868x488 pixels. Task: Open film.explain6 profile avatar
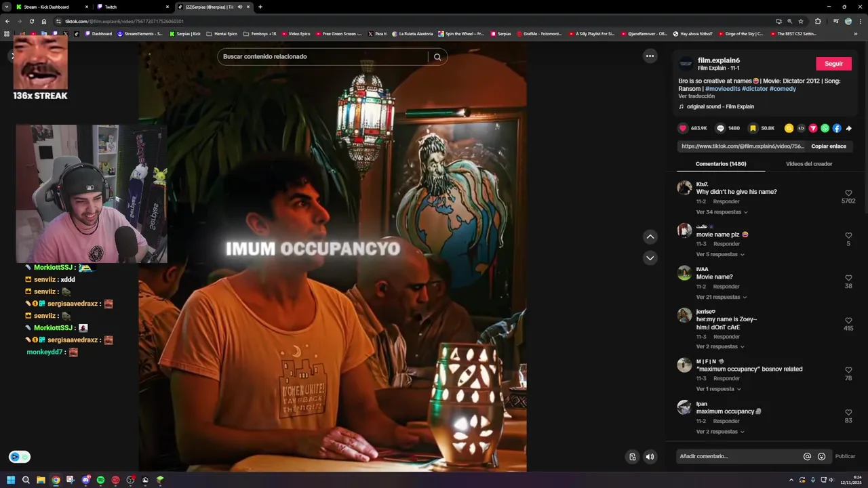click(686, 64)
